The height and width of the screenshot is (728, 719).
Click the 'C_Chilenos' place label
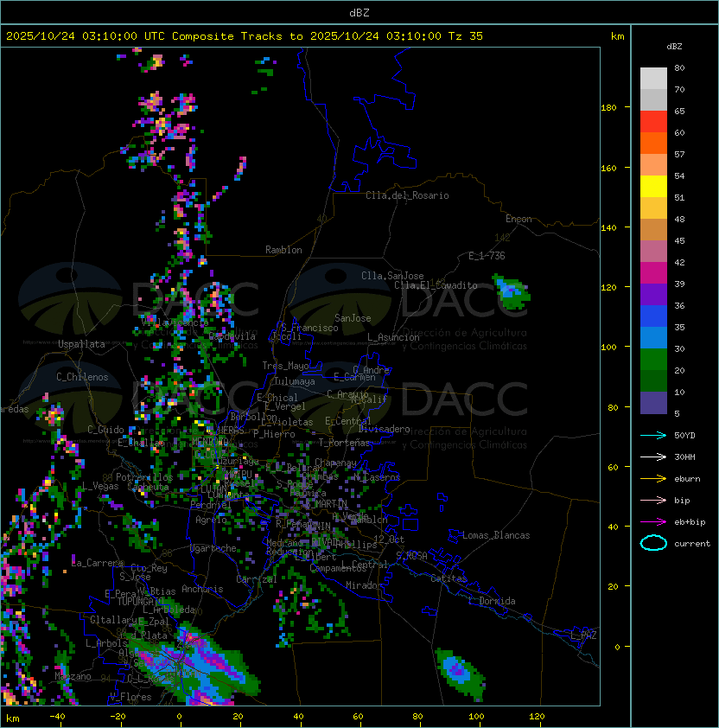point(82,377)
